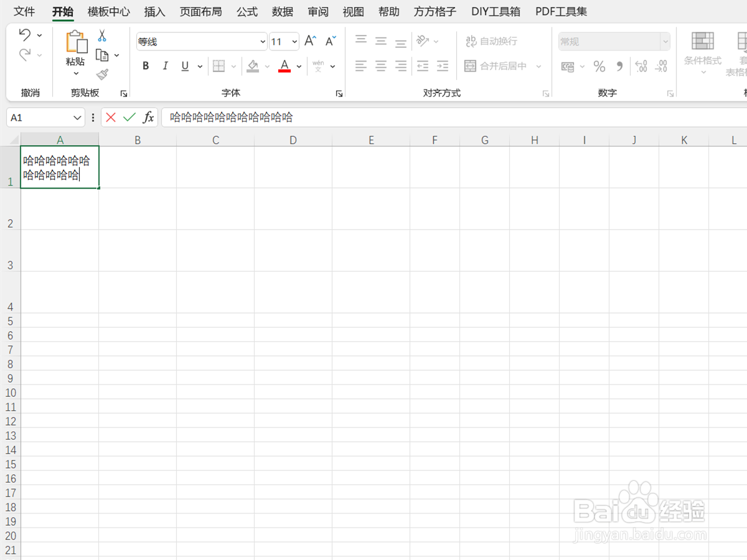Click the increase decimal icon

click(641, 66)
